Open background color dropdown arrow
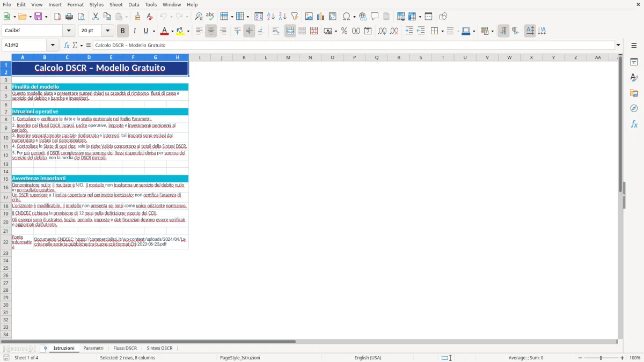 click(x=188, y=31)
